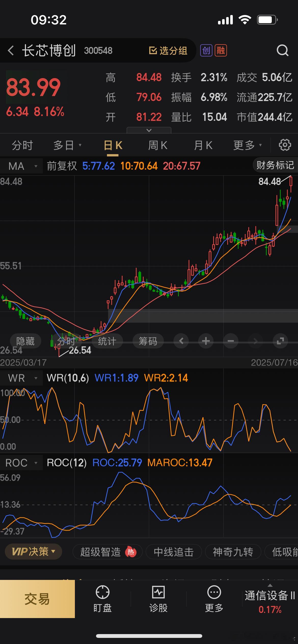Tap sector change 0.17% value
The height and width of the screenshot is (644, 298).
270,610
